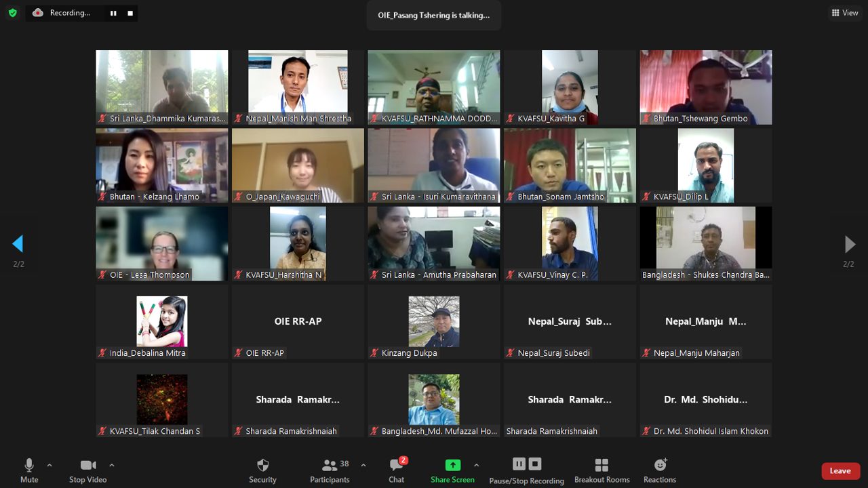Pause recording from the top recording indicator
The width and height of the screenshot is (868, 488).
(113, 13)
